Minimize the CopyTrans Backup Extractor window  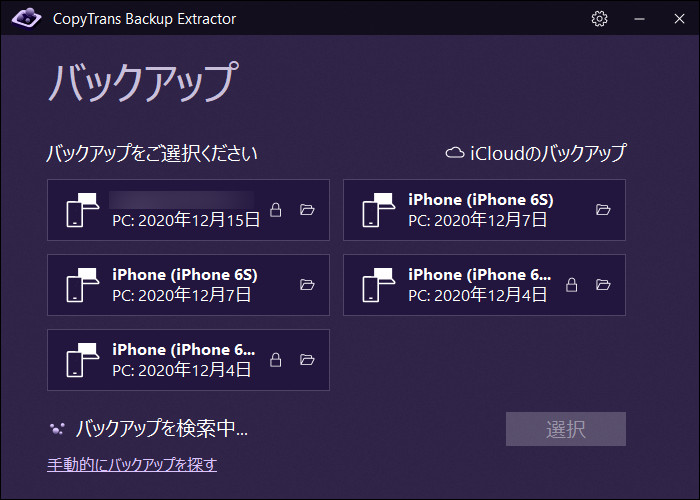coord(639,19)
